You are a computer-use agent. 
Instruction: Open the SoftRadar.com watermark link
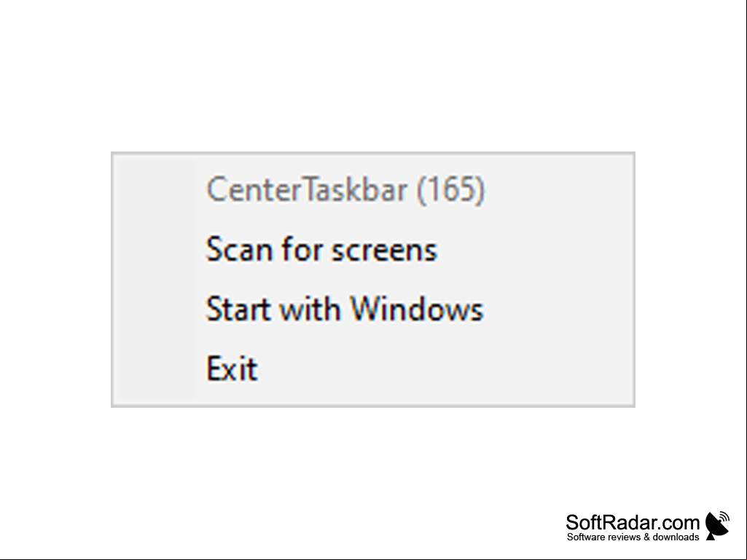[x=632, y=522]
